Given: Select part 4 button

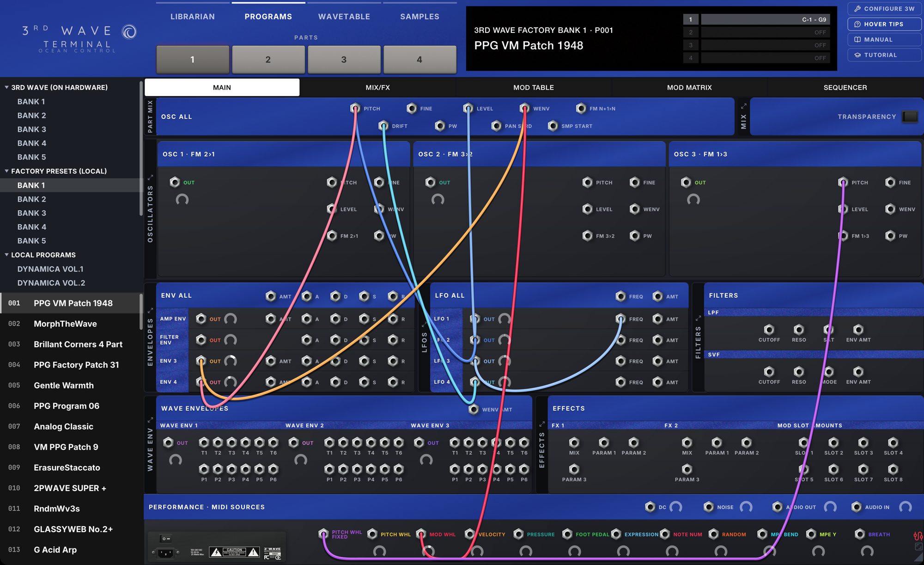Looking at the screenshot, I should [420, 59].
